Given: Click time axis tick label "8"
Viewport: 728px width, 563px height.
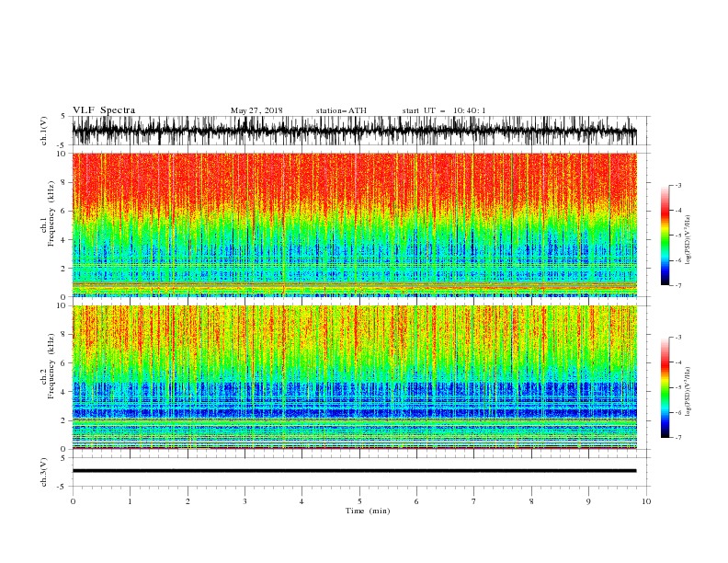Looking at the screenshot, I should (531, 501).
